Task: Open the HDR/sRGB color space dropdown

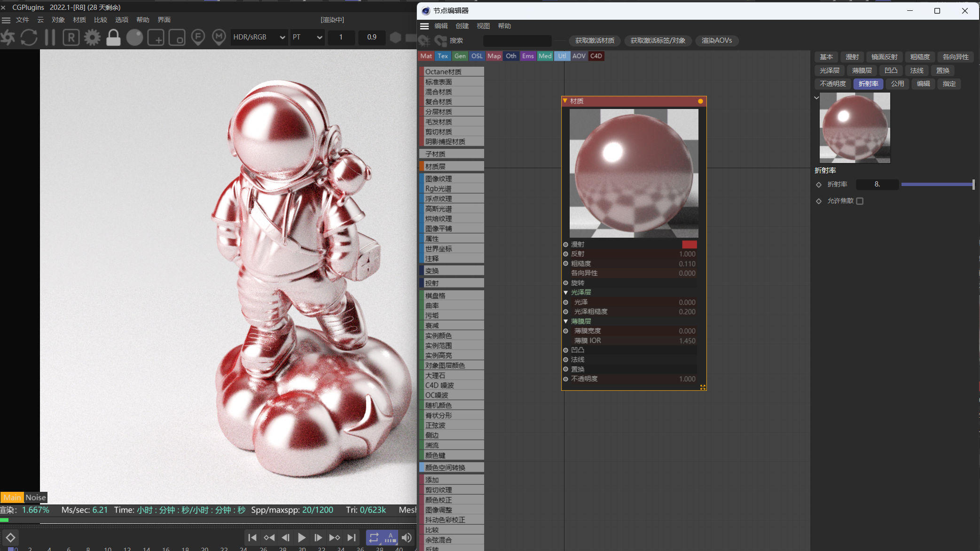Action: tap(259, 37)
